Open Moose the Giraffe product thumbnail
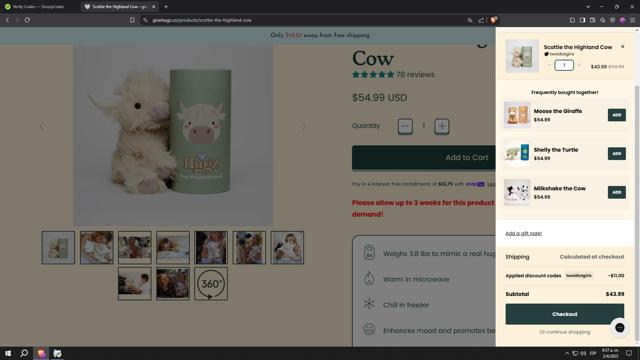The image size is (640, 360). 517,115
